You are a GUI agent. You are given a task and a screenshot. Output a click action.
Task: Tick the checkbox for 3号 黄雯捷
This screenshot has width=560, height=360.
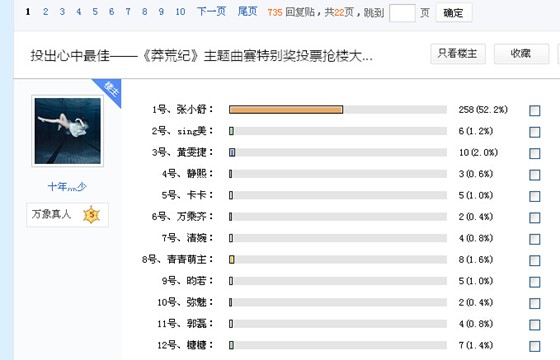(535, 154)
